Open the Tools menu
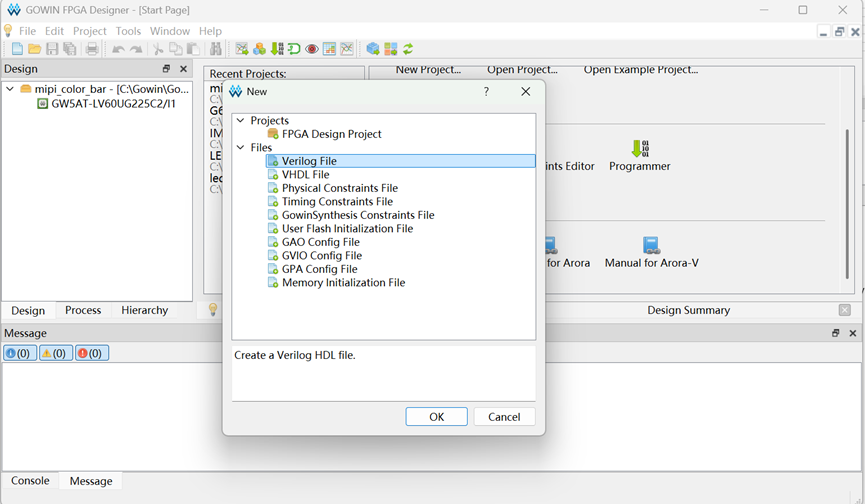 (x=128, y=31)
